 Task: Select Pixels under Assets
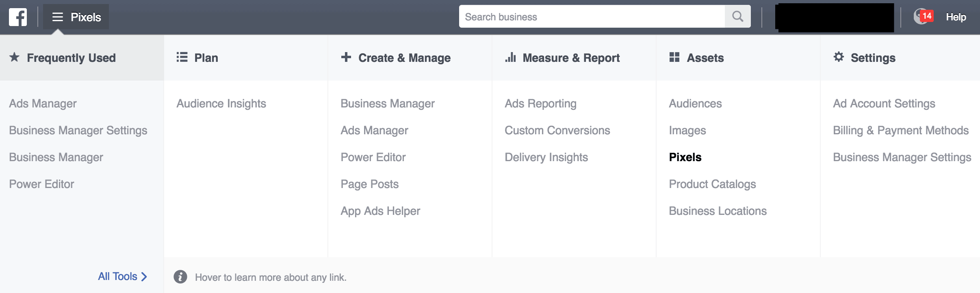click(x=685, y=157)
